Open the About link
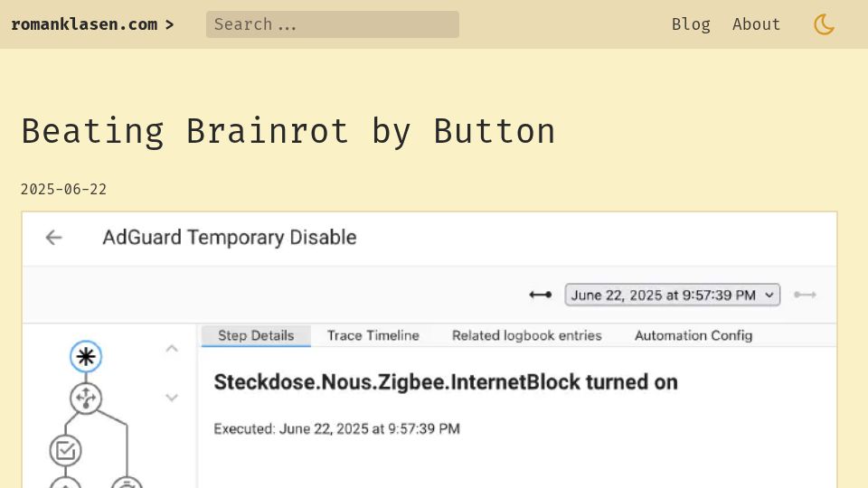Screen dimensions: 868x488 click(756, 24)
